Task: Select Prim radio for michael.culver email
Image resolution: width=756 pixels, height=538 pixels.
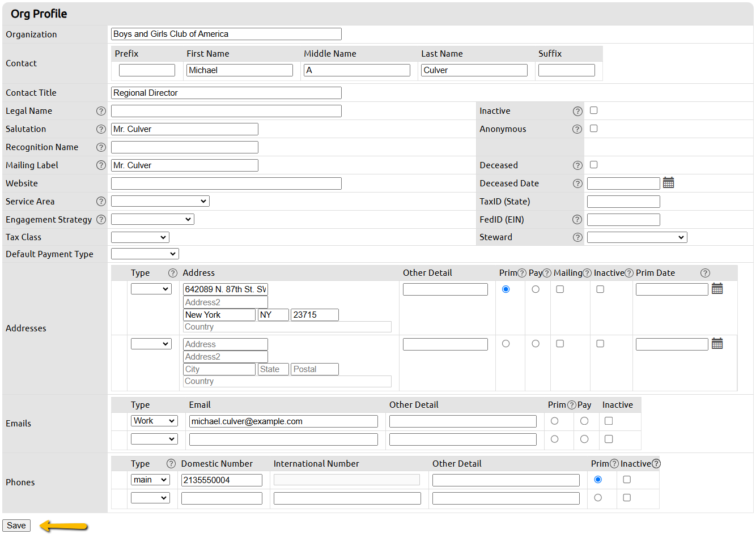Action: coord(555,421)
